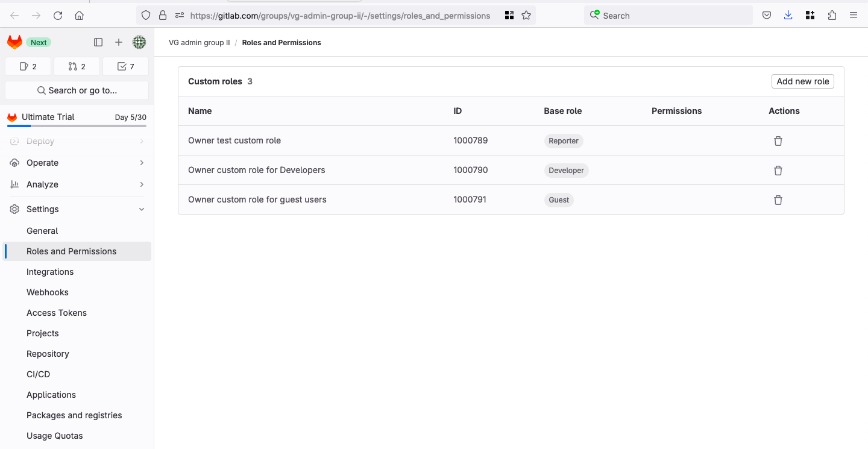Click the GitLab fox logo

pos(14,42)
